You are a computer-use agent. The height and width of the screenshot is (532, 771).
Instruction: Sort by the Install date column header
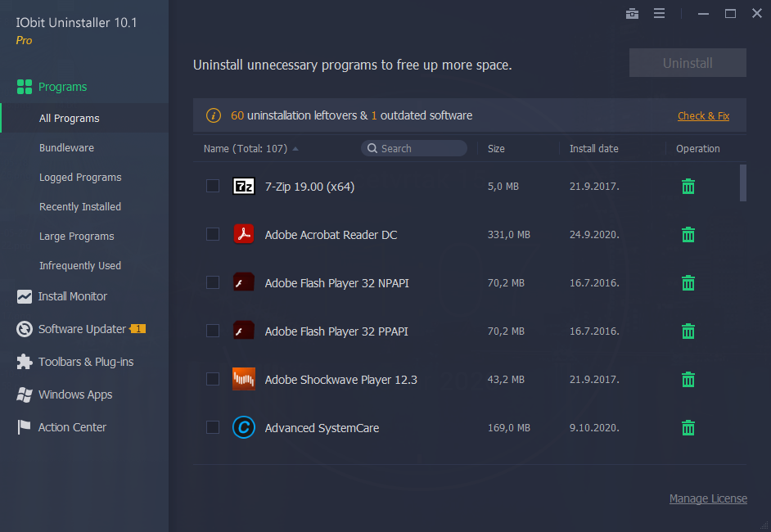(594, 148)
